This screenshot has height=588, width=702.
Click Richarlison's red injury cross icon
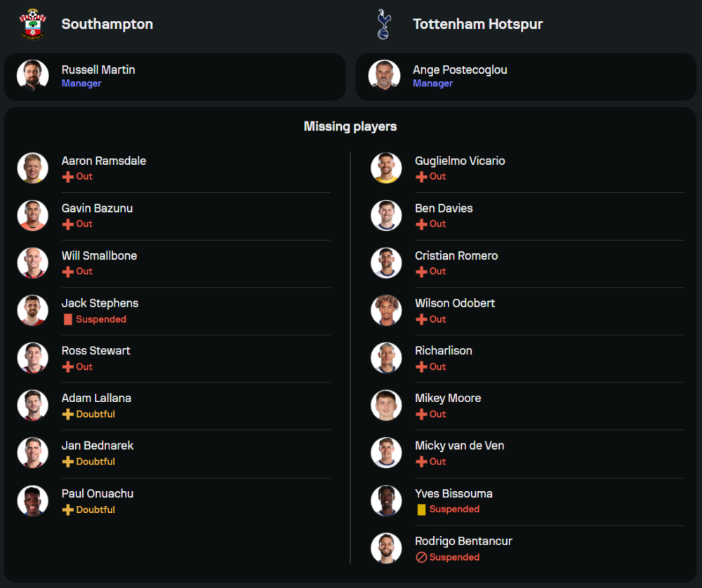421,367
